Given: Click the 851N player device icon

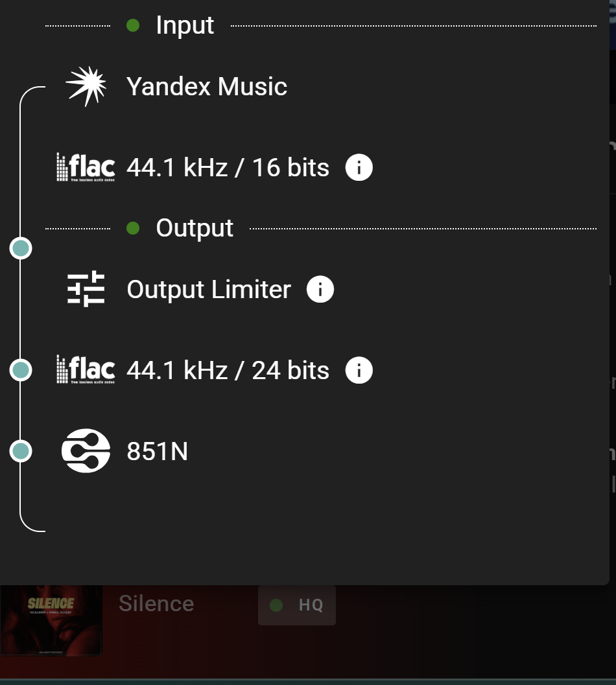Looking at the screenshot, I should pyautogui.click(x=86, y=451).
